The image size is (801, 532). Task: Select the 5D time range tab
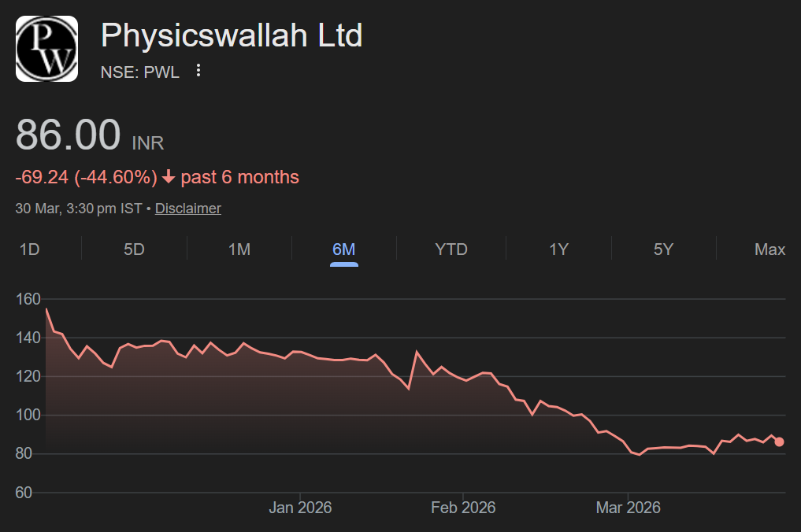133,249
